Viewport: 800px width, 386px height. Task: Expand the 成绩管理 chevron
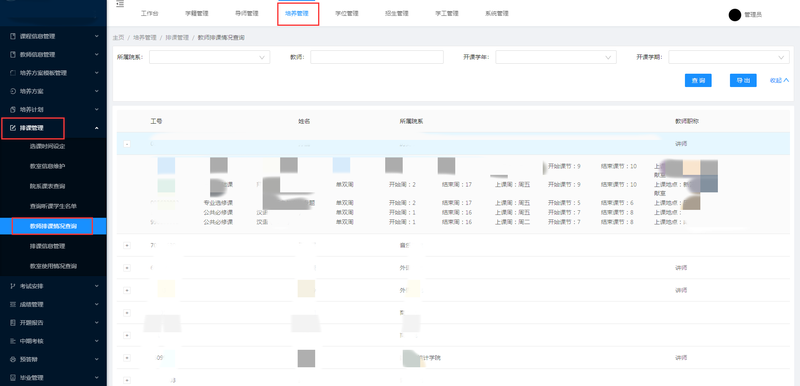point(96,304)
